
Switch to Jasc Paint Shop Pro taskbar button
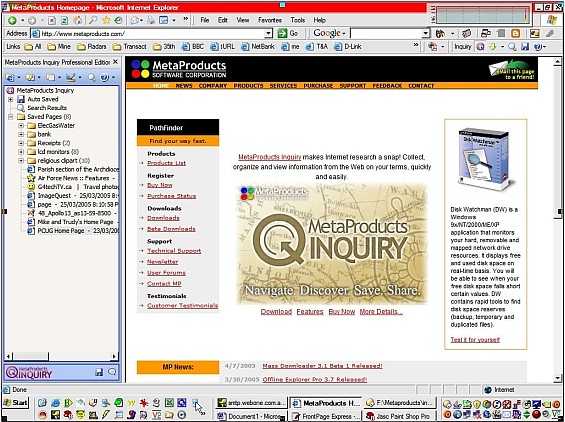(398, 416)
